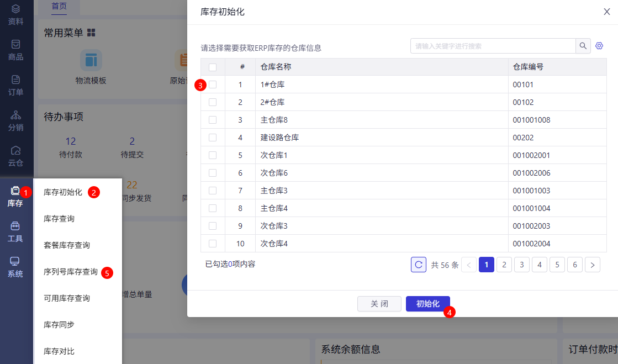Select 序列号库存查询 from the menu
The width and height of the screenshot is (618, 364).
[71, 272]
